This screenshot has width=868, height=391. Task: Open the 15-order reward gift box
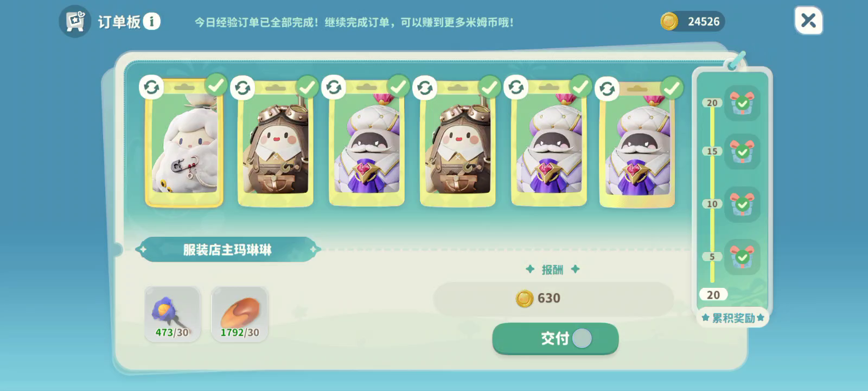[742, 152]
